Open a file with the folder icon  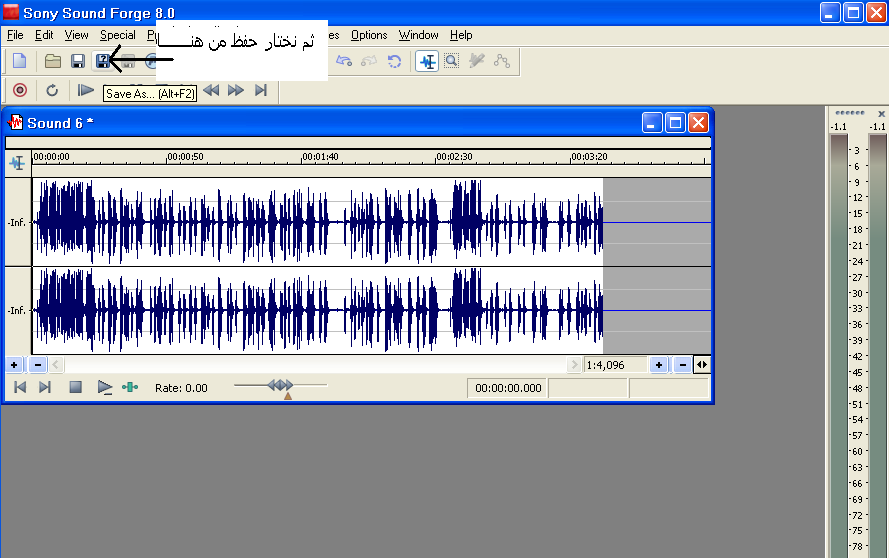pos(53,61)
